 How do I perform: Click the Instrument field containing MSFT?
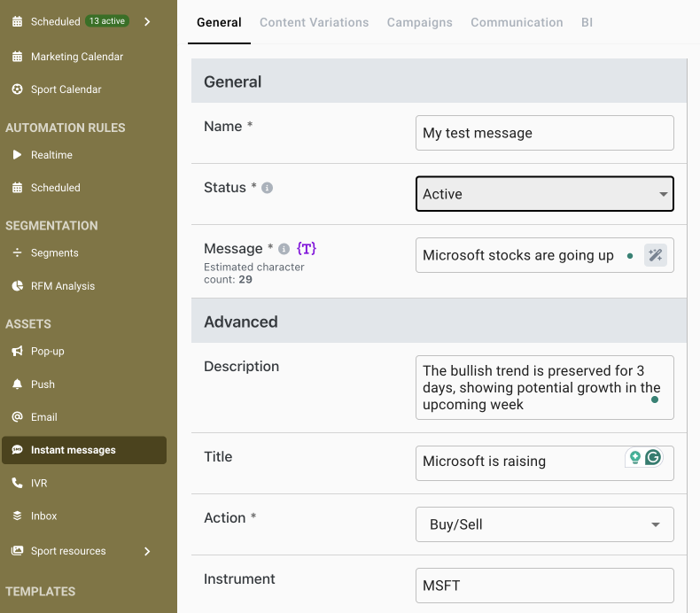[x=544, y=586]
